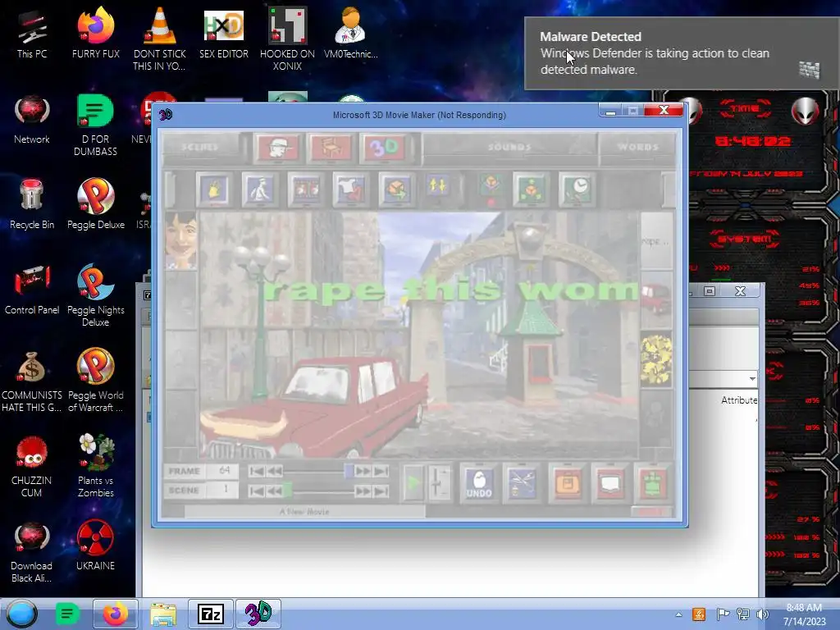Jump to first frame on the frame row
The height and width of the screenshot is (630, 840).
257,471
